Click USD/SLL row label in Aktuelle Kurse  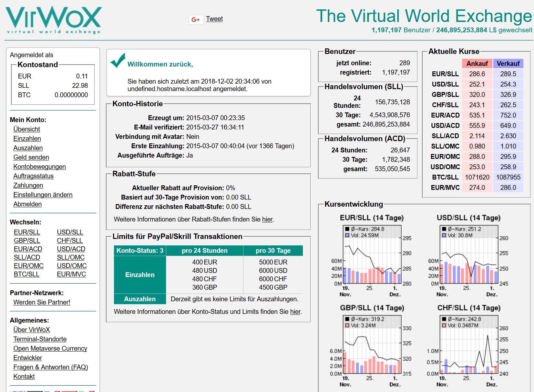[445, 84]
